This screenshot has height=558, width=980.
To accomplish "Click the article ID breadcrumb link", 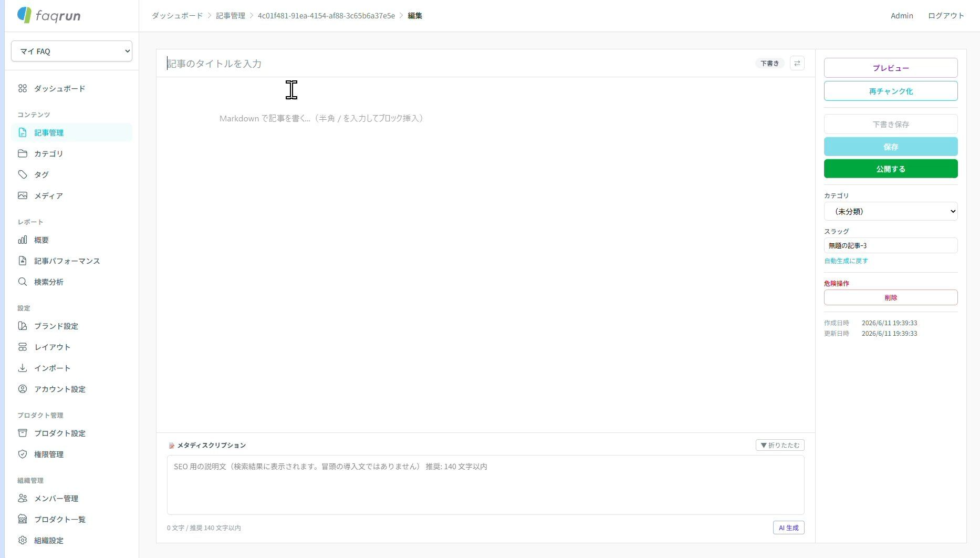I will (326, 16).
